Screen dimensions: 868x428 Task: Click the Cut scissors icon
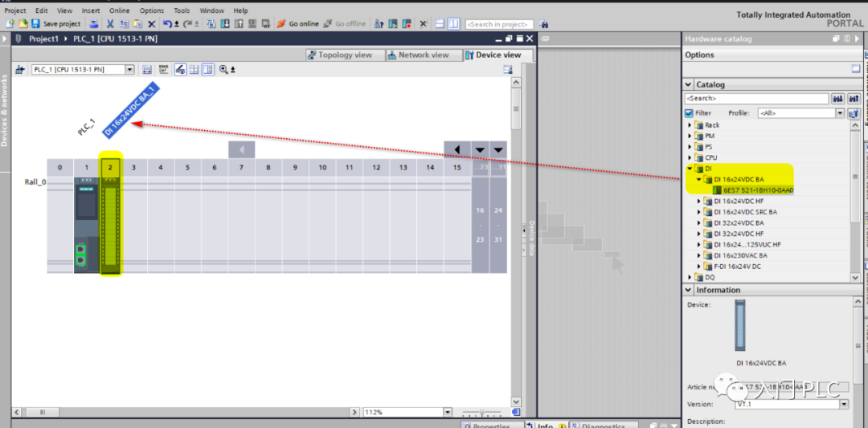[x=110, y=24]
